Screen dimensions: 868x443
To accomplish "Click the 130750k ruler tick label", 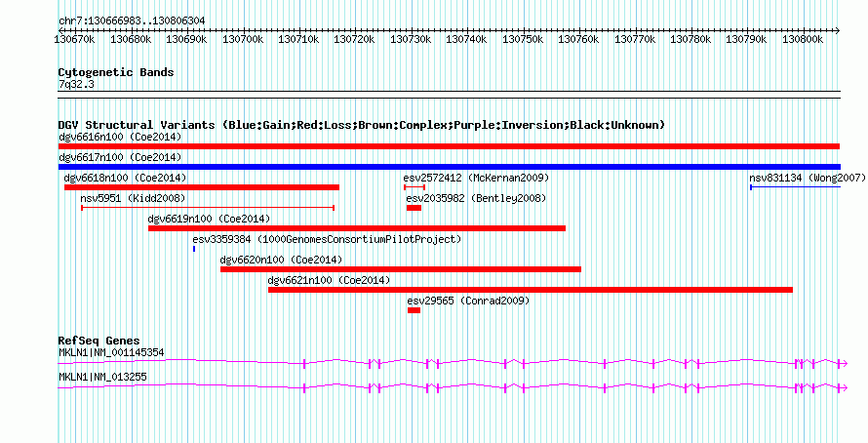I will [x=523, y=39].
